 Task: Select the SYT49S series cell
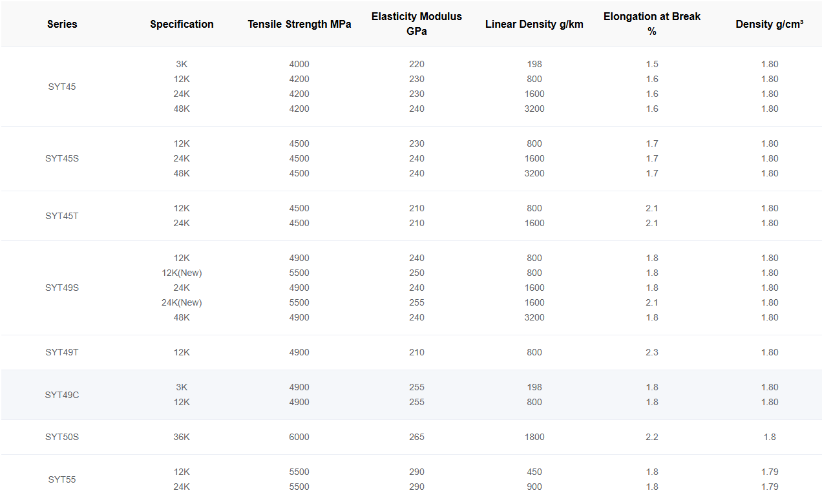[62, 288]
